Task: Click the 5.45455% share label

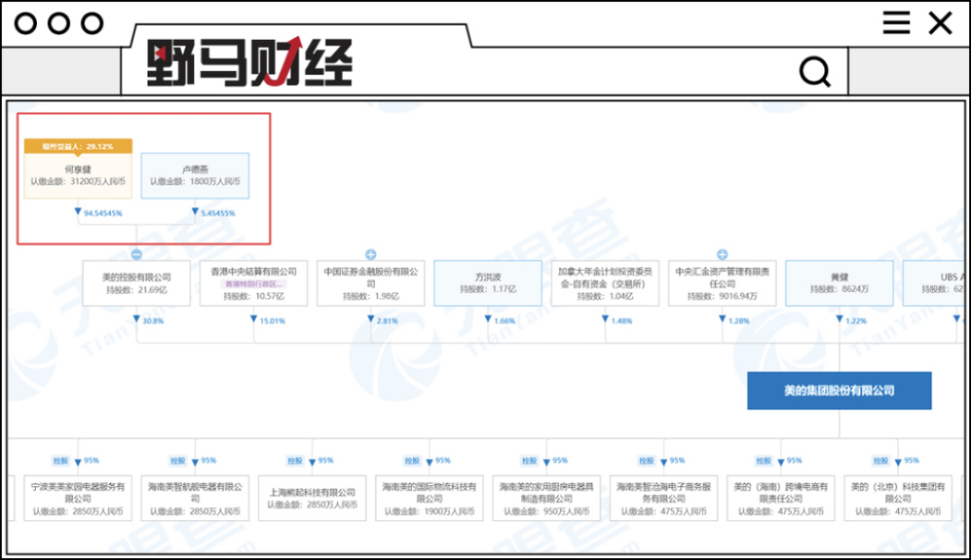Action: (218, 214)
